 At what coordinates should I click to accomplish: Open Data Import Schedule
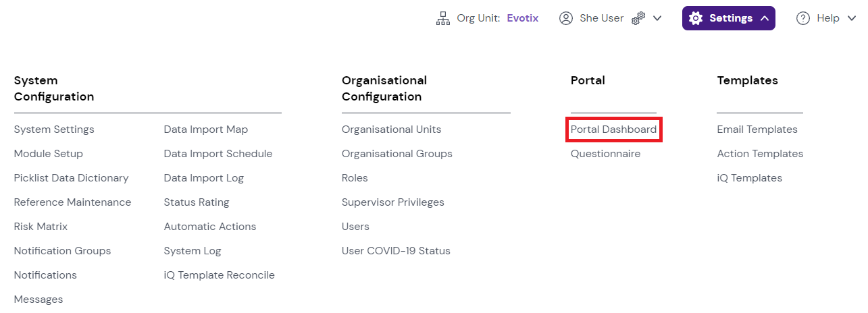click(x=218, y=154)
